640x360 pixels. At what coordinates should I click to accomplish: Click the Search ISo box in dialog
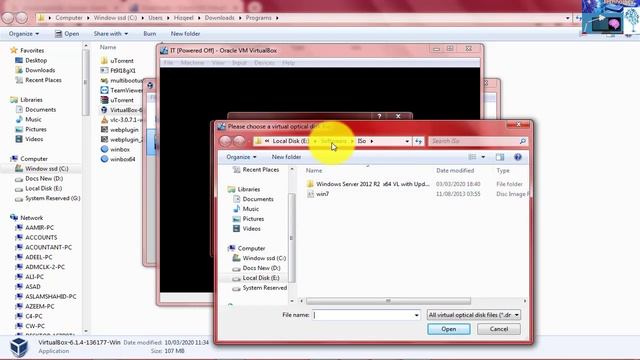click(x=478, y=141)
